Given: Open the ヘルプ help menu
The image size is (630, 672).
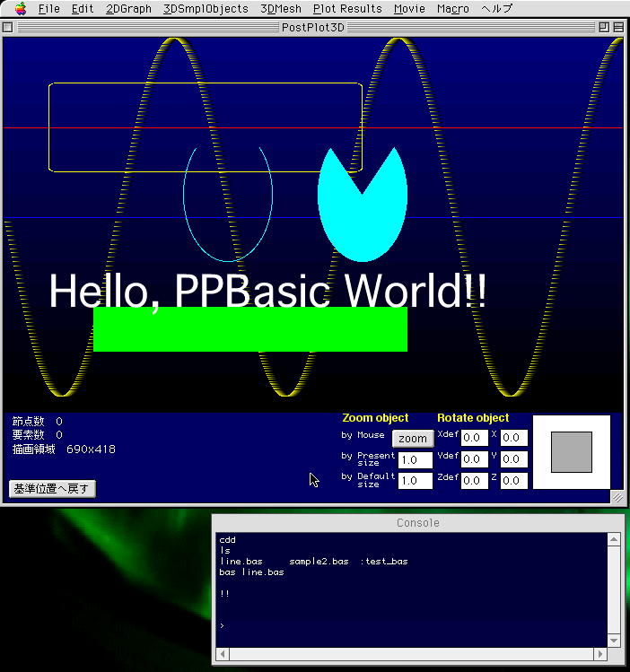Looking at the screenshot, I should [x=496, y=9].
